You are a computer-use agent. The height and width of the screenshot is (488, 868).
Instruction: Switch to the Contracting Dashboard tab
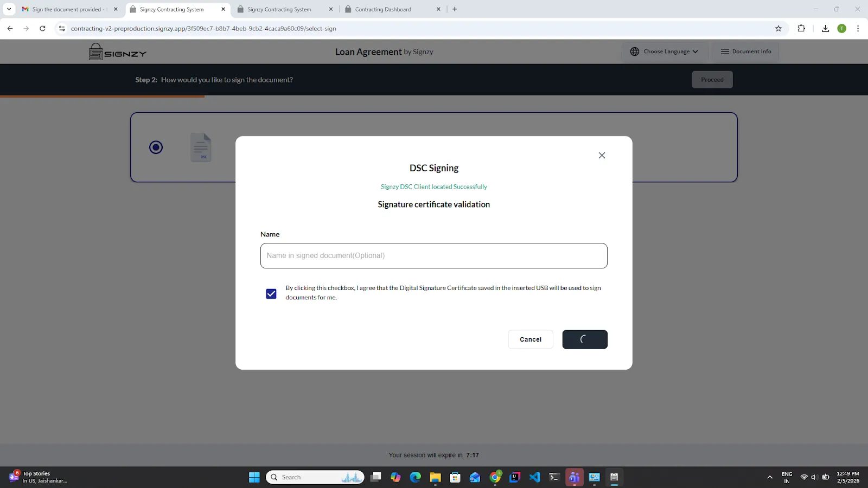tap(393, 9)
